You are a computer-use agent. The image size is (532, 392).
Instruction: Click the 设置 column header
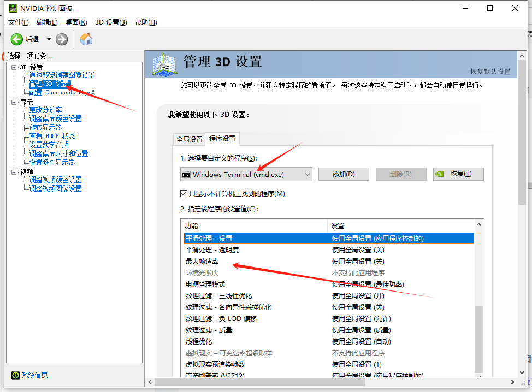click(x=400, y=226)
